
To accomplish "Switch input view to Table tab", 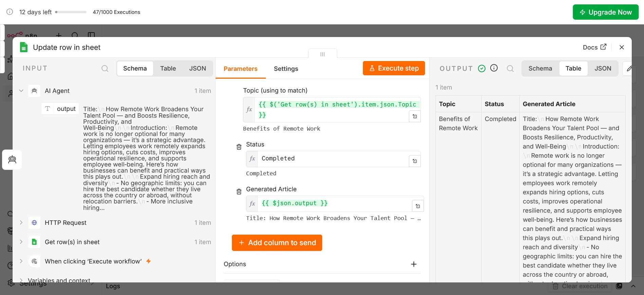I will tap(168, 68).
